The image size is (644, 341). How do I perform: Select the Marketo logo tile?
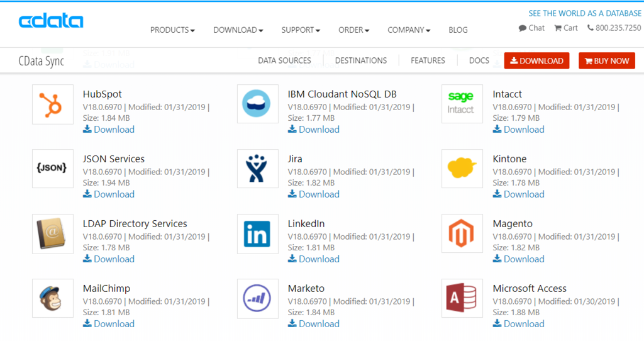(x=257, y=298)
